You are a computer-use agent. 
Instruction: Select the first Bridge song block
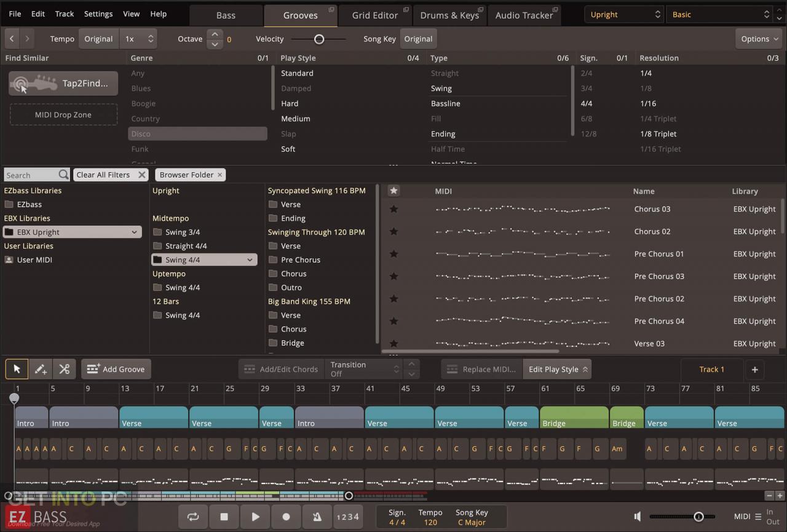574,417
